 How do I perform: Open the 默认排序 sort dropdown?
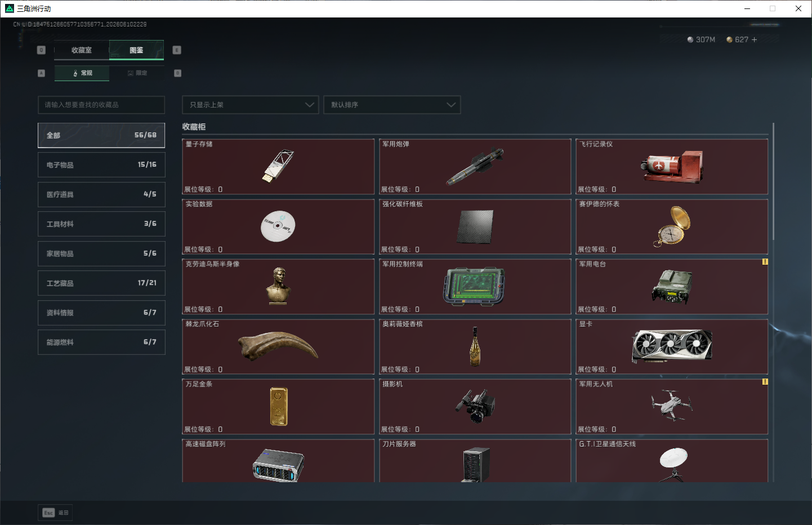pos(392,105)
